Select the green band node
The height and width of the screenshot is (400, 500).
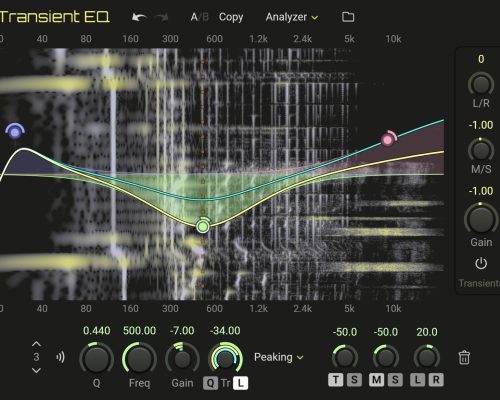(x=203, y=226)
